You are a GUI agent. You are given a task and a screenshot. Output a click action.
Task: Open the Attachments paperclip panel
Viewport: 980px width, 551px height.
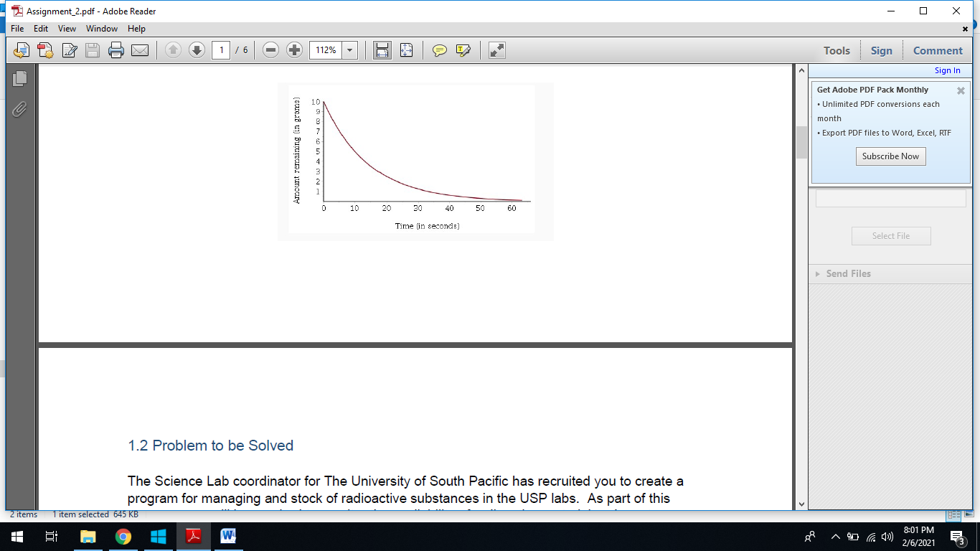(x=19, y=110)
